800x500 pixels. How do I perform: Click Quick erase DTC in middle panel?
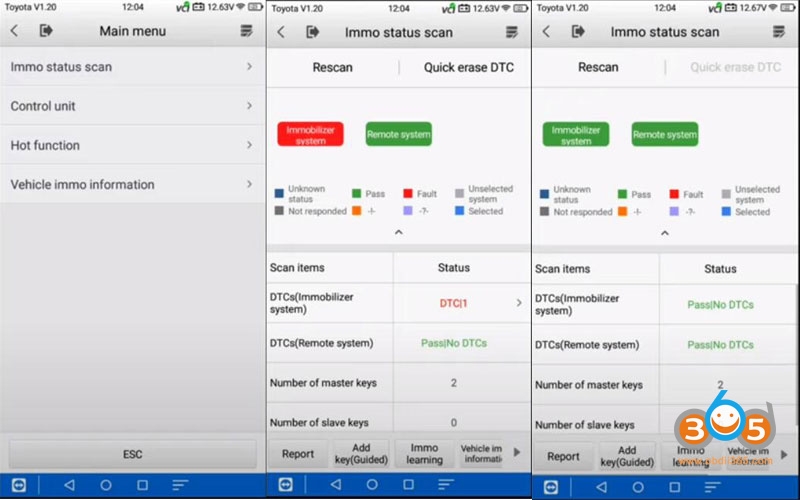[x=468, y=67]
